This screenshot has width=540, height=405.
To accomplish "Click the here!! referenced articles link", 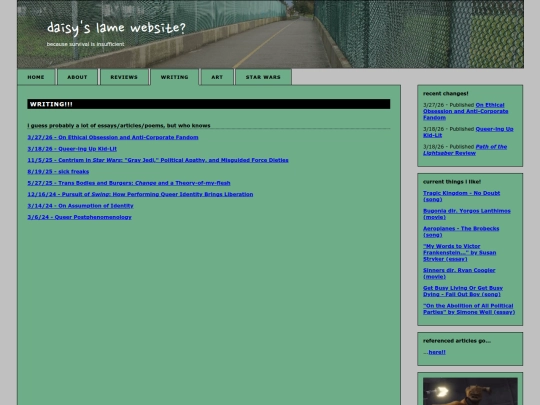I will [437, 352].
